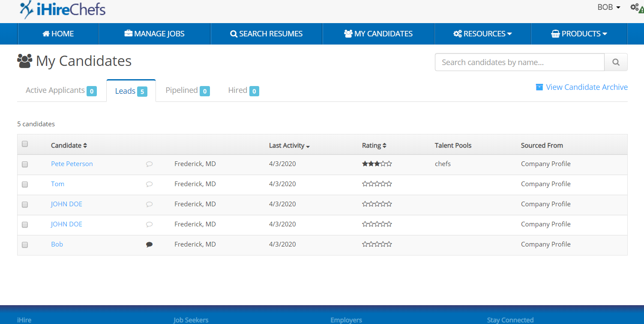Open My Candidates nav item

[x=378, y=34]
